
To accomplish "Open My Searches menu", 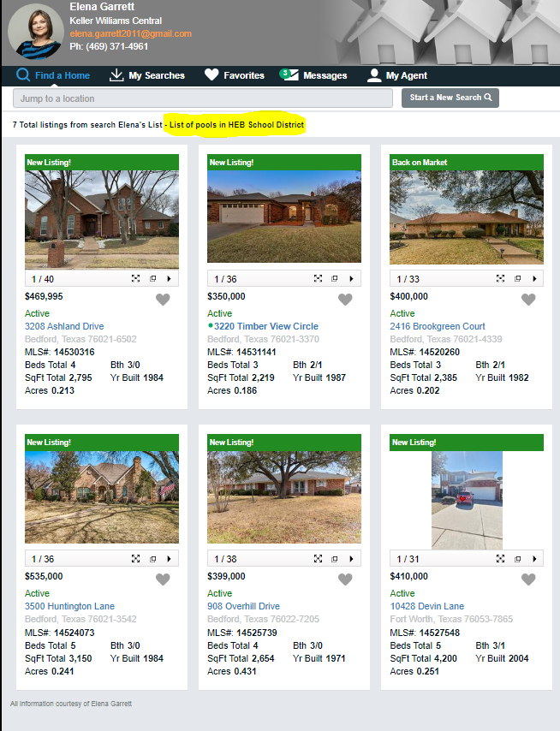I will coord(147,75).
